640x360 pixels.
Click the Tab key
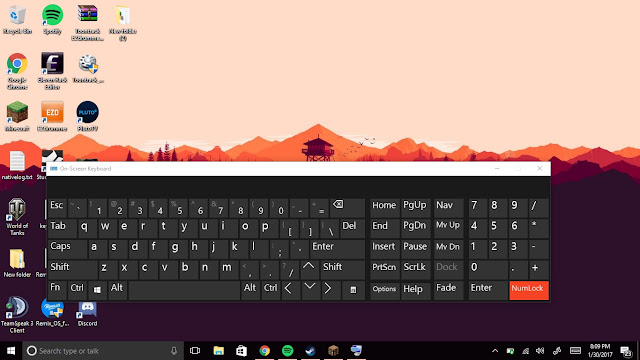(x=62, y=228)
